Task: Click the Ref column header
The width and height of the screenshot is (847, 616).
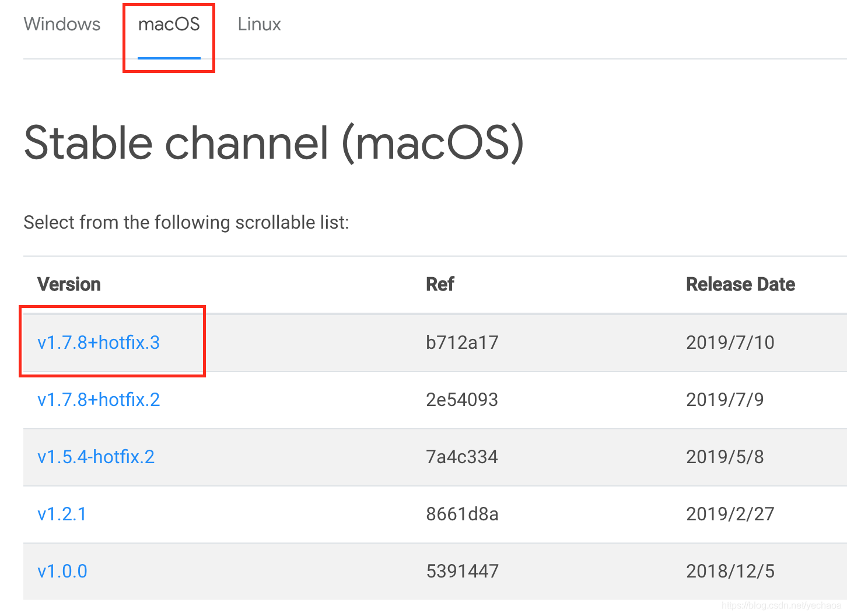Action: click(440, 284)
